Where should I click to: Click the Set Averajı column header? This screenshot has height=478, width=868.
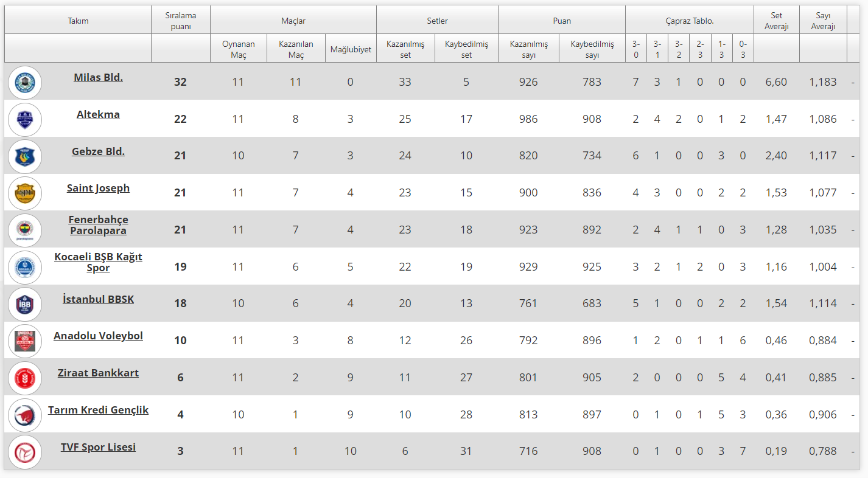776,21
